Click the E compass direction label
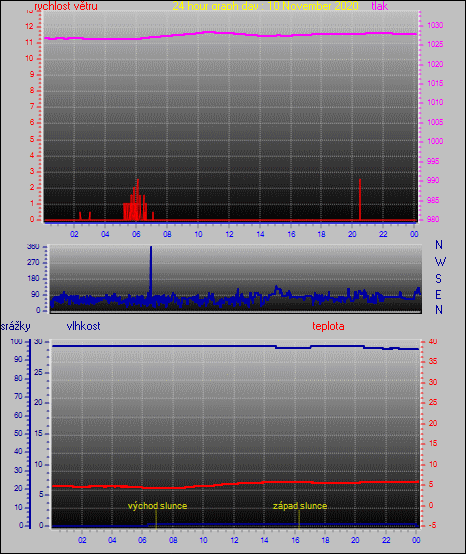The height and width of the screenshot is (554, 466). pos(438,294)
